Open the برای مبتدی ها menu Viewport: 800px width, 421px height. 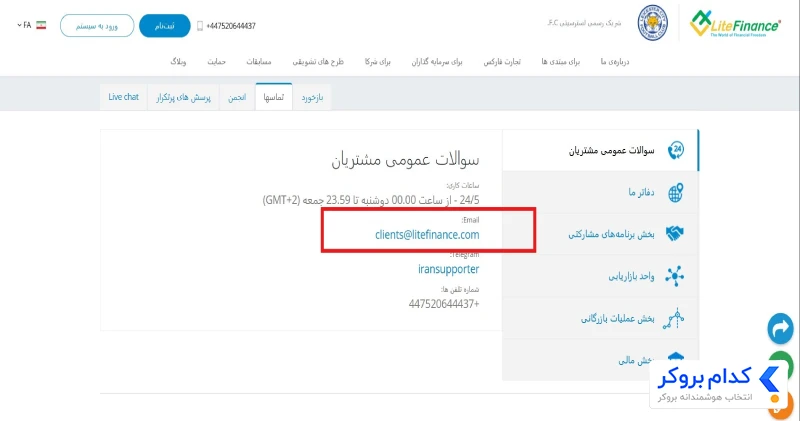click(561, 62)
